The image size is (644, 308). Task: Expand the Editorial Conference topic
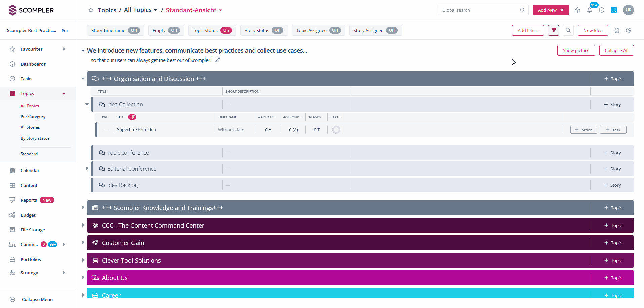87,169
